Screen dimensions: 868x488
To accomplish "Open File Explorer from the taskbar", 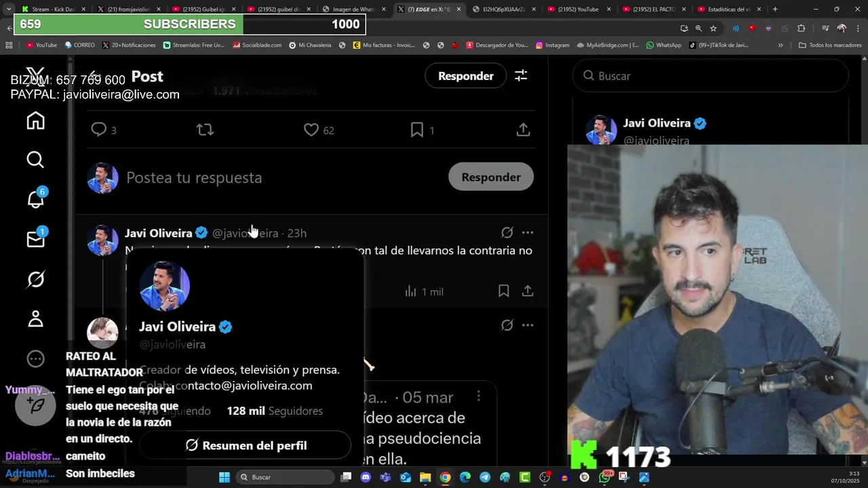I will click(425, 477).
